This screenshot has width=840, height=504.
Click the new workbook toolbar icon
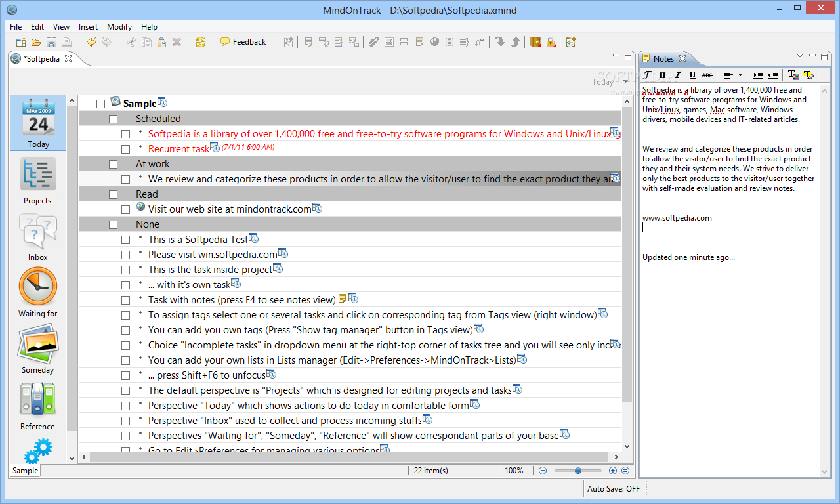[x=21, y=42]
